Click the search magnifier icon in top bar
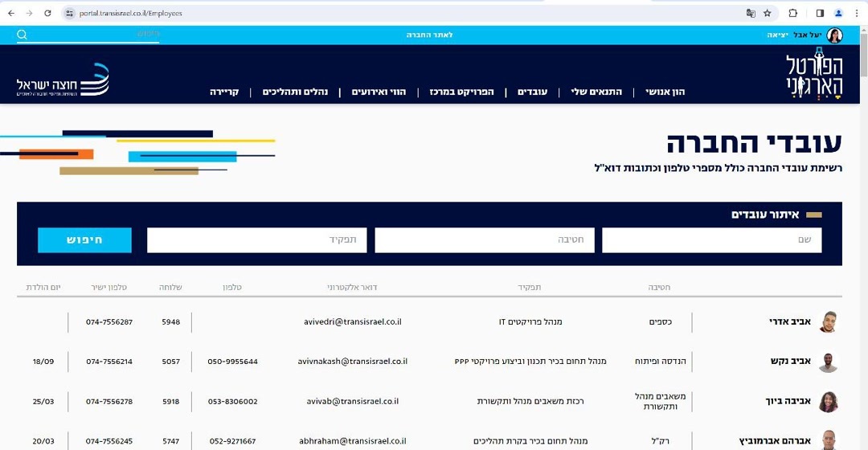Viewport: 868px width, 450px height. coord(23,35)
